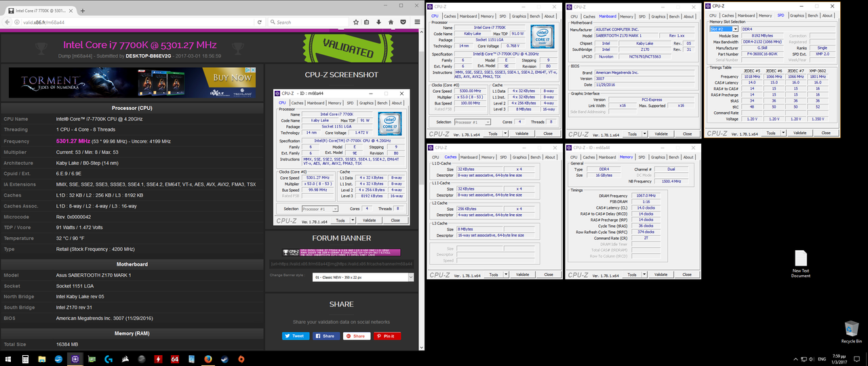Switch to Firefox on the taskbar
The image size is (868, 366).
(x=208, y=359)
